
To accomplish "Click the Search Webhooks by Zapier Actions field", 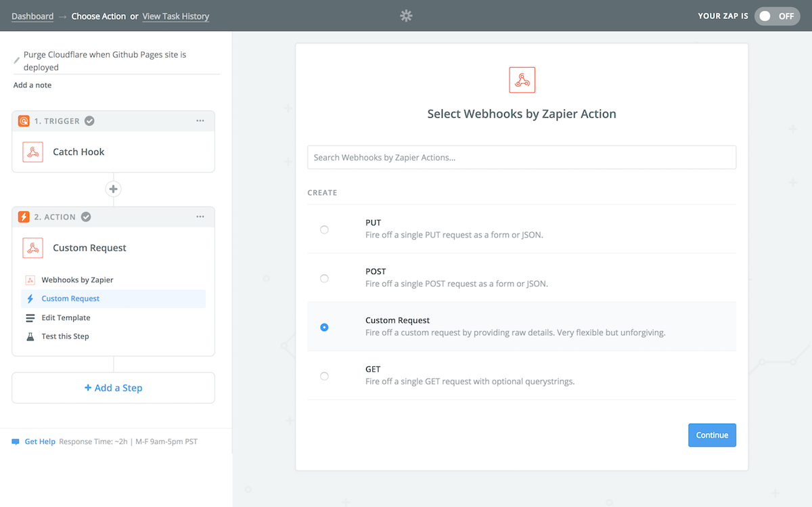I will [x=521, y=157].
